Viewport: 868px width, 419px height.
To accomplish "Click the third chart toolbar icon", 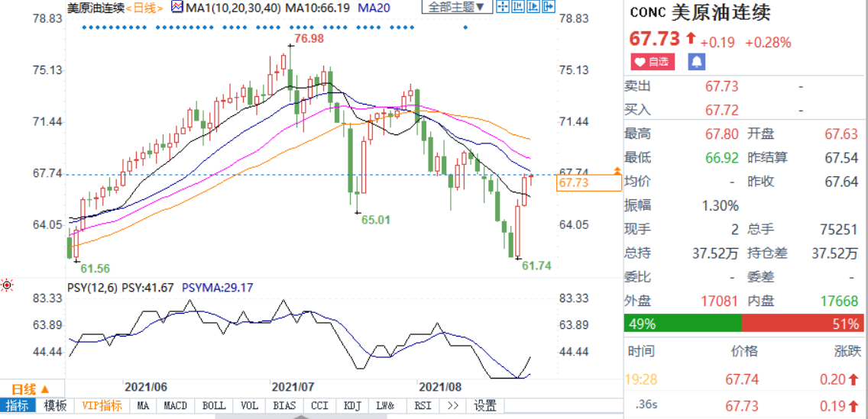I will tap(533, 8).
